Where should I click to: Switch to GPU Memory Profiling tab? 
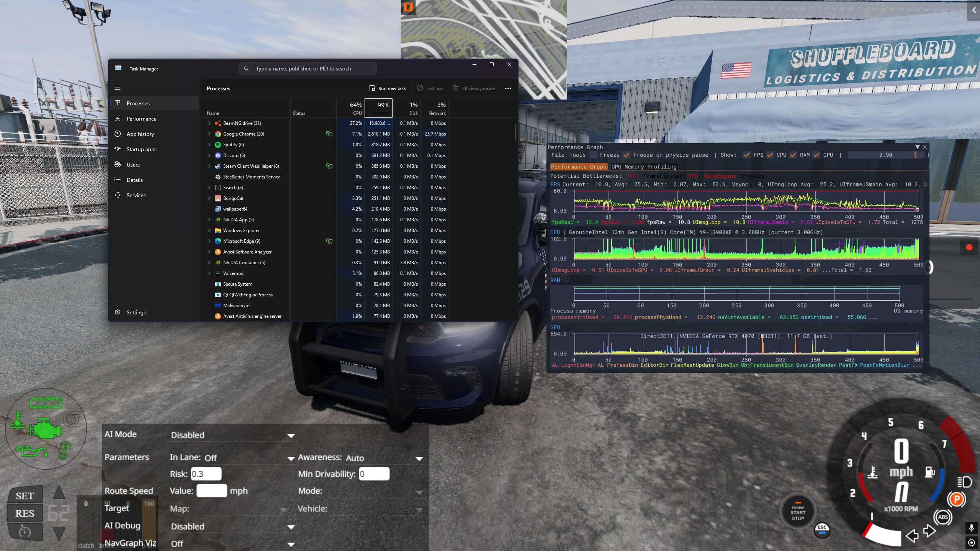[644, 167]
